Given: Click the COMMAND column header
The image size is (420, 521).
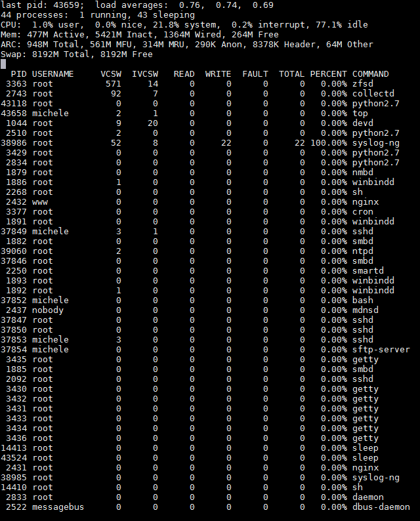Looking at the screenshot, I should click(x=371, y=73).
